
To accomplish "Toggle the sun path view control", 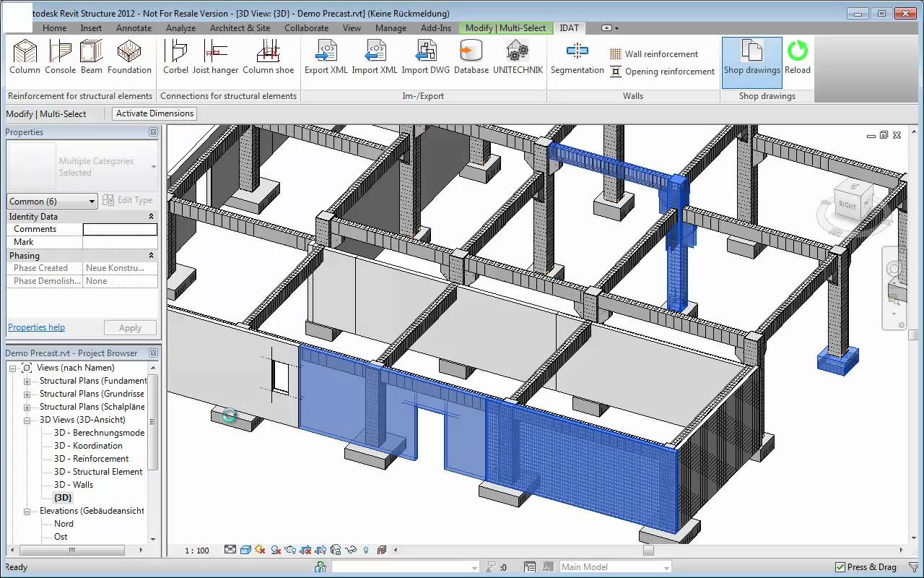I will 260,550.
